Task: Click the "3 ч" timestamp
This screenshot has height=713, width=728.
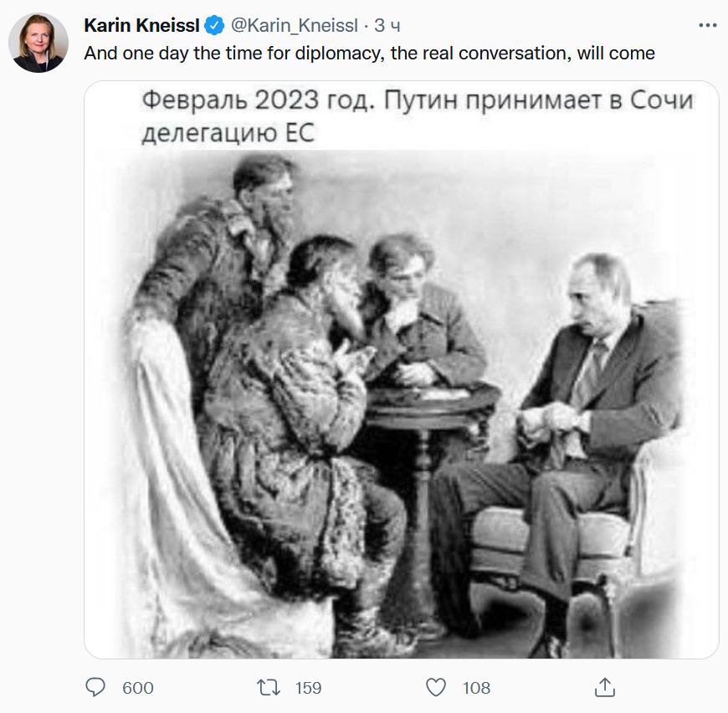Action: pos(390,26)
